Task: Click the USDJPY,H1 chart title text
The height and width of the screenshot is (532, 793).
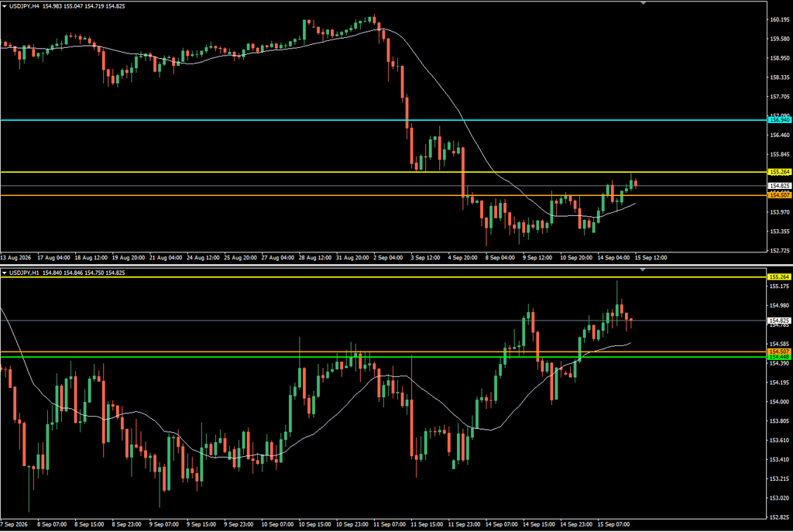Action: point(24,273)
